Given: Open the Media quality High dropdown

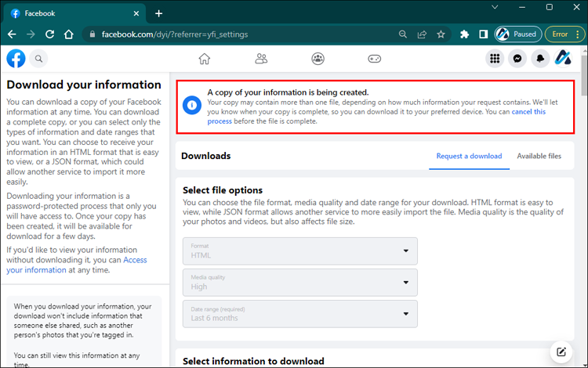Looking at the screenshot, I should tap(300, 283).
